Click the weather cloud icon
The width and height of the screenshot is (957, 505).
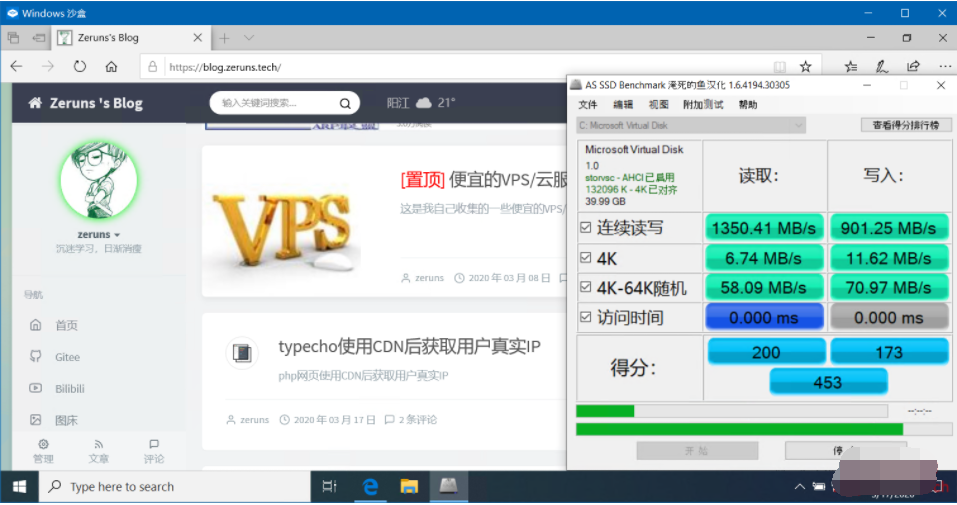pyautogui.click(x=424, y=103)
